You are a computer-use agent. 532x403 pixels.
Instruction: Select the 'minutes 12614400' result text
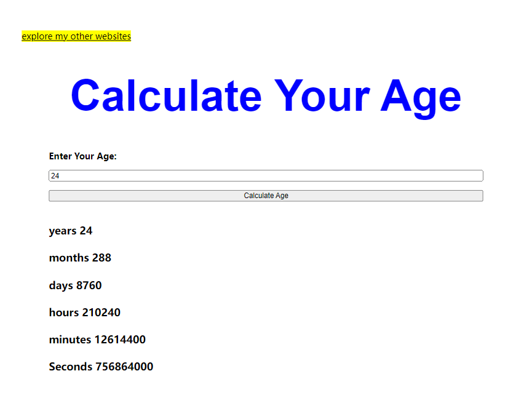97,340
